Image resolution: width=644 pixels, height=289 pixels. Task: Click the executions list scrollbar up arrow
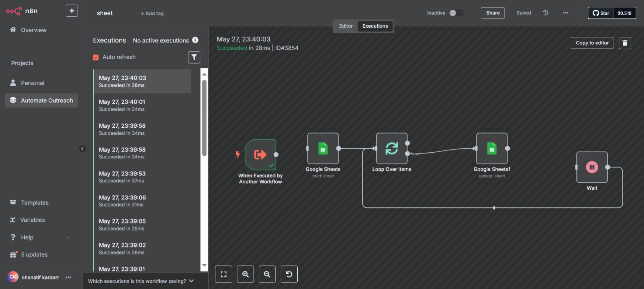pyautogui.click(x=204, y=74)
